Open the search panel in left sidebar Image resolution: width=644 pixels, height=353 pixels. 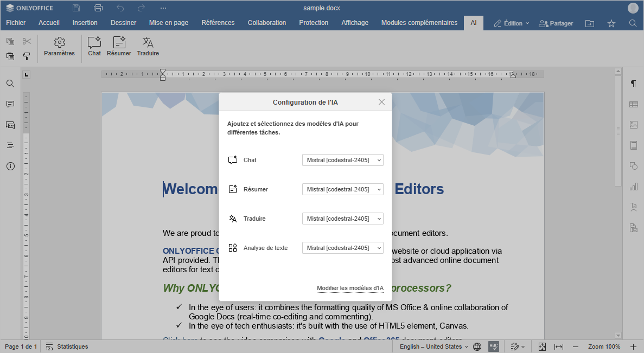(x=10, y=84)
